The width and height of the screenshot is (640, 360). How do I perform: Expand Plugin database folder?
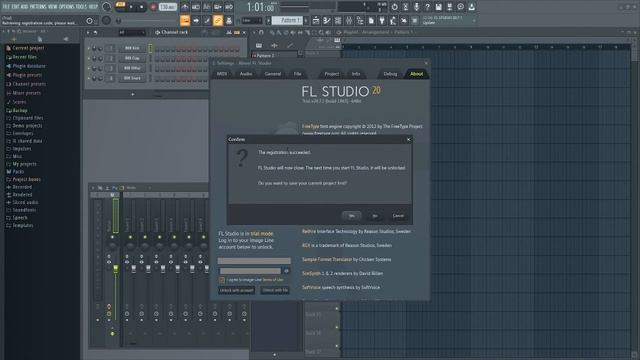29,66
